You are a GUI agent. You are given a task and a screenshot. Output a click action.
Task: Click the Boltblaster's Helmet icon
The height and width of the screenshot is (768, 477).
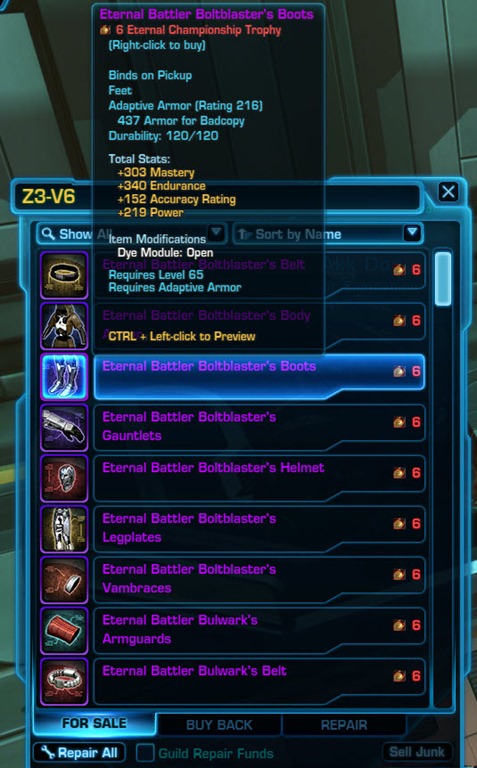64,479
